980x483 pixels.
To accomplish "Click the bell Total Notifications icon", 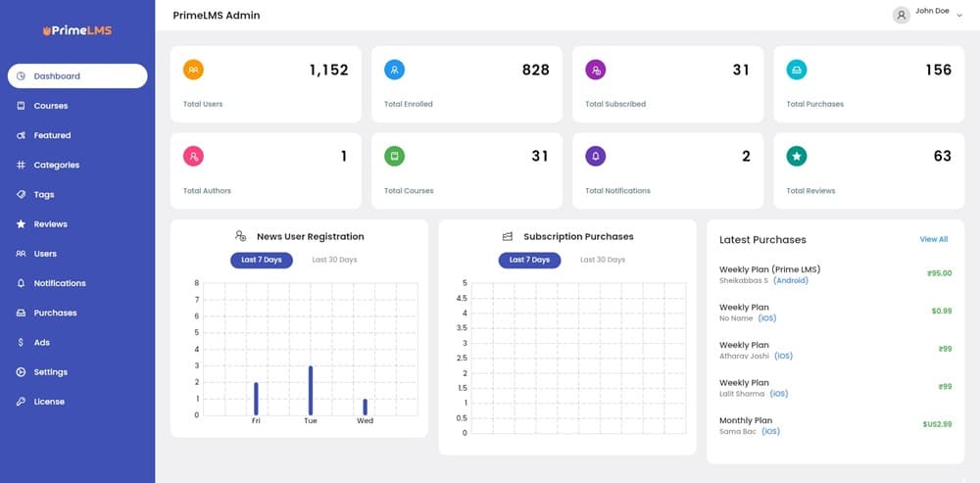I will coord(596,156).
